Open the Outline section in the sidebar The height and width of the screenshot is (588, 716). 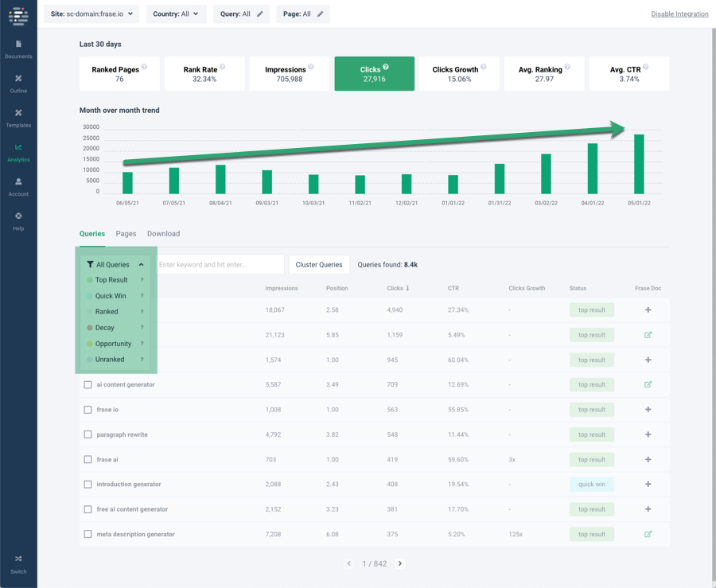click(18, 84)
